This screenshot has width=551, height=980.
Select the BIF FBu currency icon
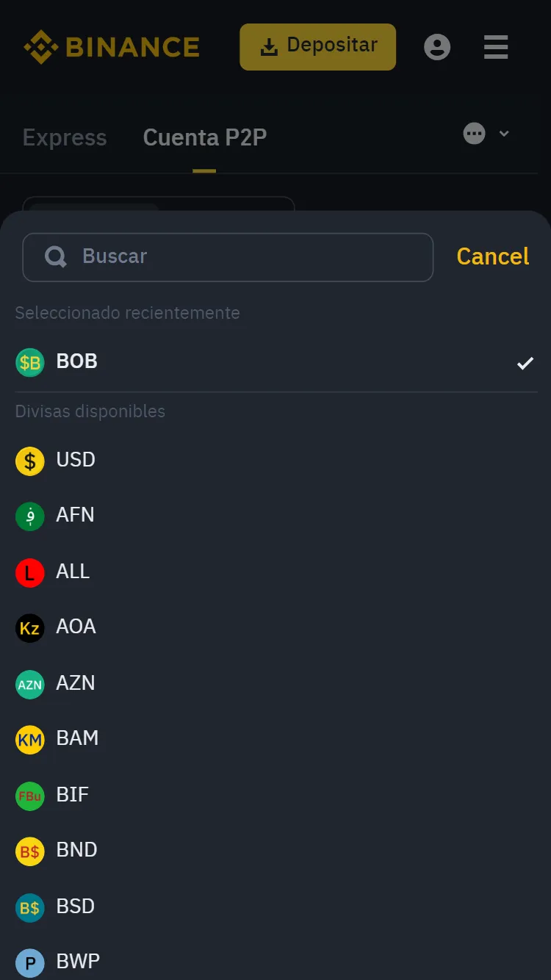click(x=30, y=796)
